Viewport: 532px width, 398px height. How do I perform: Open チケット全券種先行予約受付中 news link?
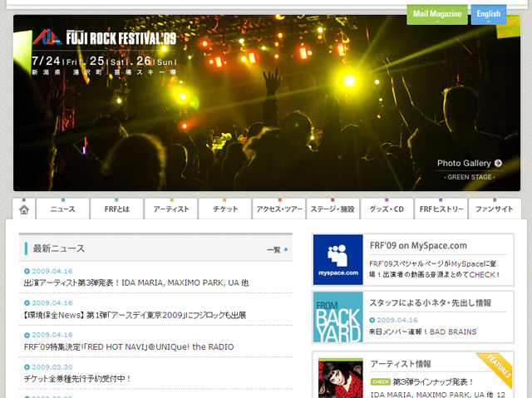[x=77, y=379]
